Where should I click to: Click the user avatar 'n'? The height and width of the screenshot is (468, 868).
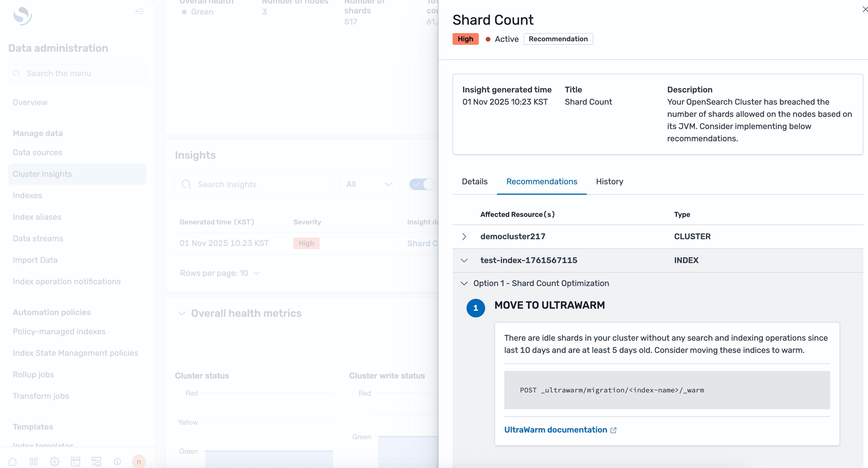click(x=139, y=461)
